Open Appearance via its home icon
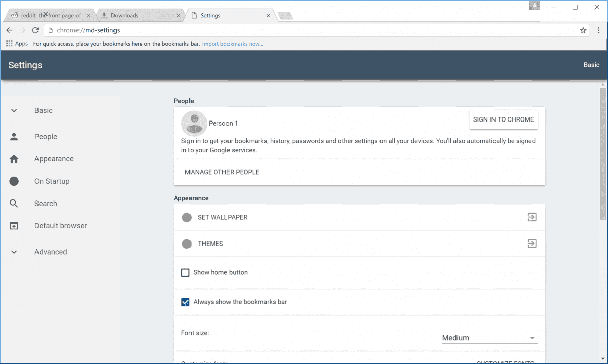The width and height of the screenshot is (608, 364). click(14, 158)
